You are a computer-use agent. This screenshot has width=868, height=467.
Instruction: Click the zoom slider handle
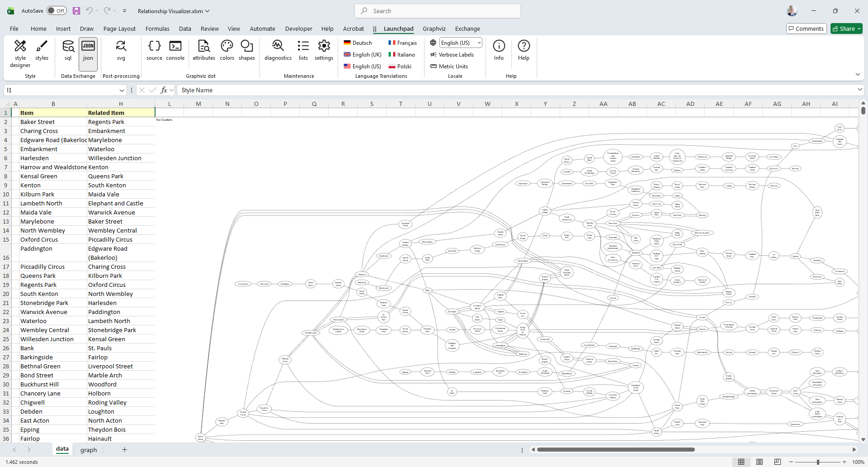818,462
